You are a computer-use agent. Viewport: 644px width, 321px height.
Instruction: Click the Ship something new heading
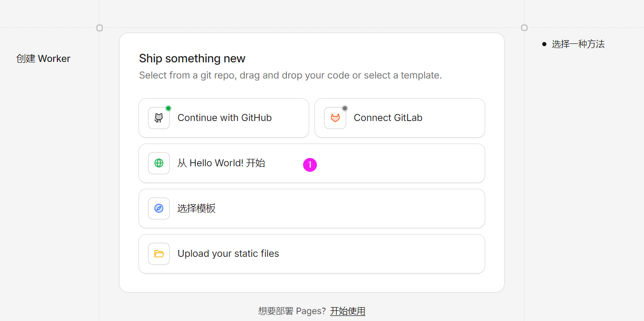(x=192, y=59)
